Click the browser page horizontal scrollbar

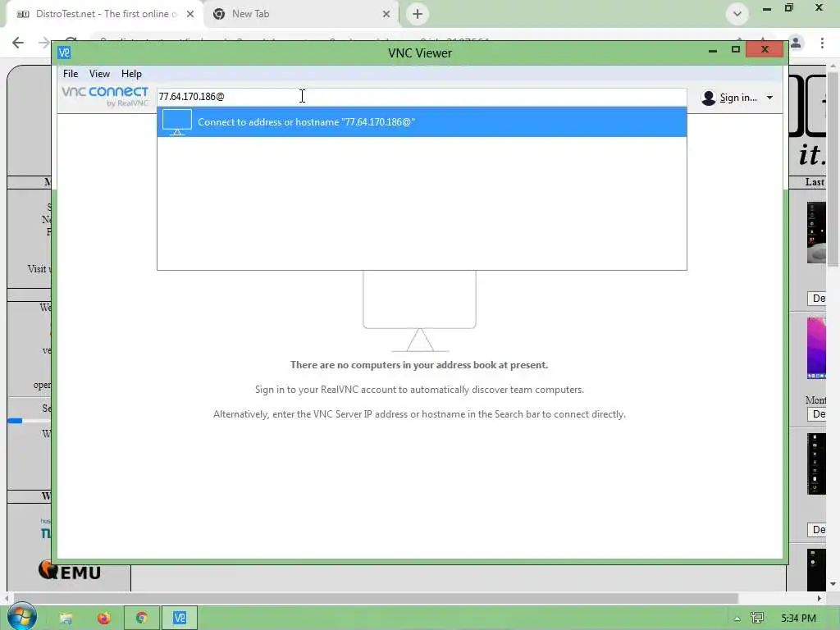point(375,598)
